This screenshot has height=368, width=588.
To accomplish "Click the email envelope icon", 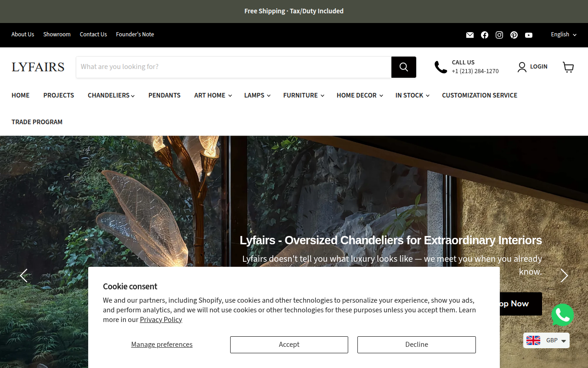I will click(470, 35).
